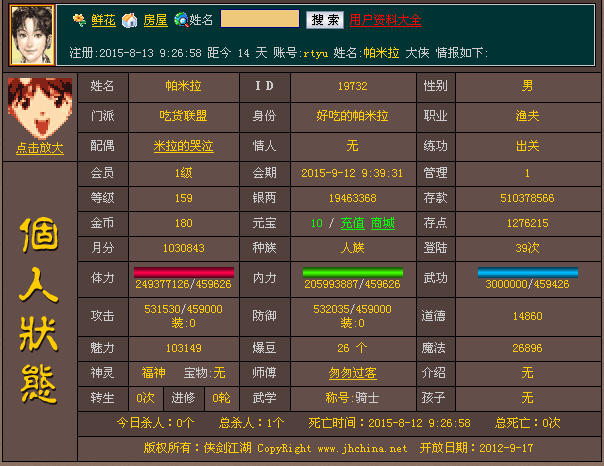The image size is (604, 466).
Task: Open the 用户资料大全 link
Action: (x=386, y=20)
